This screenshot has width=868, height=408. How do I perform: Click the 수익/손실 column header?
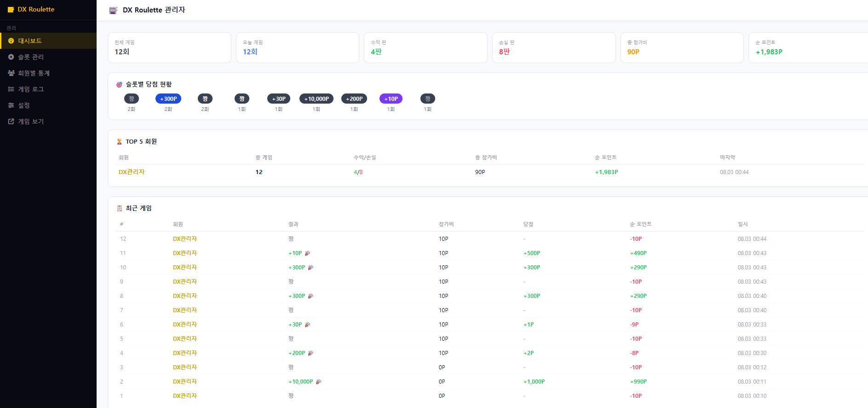tap(365, 157)
